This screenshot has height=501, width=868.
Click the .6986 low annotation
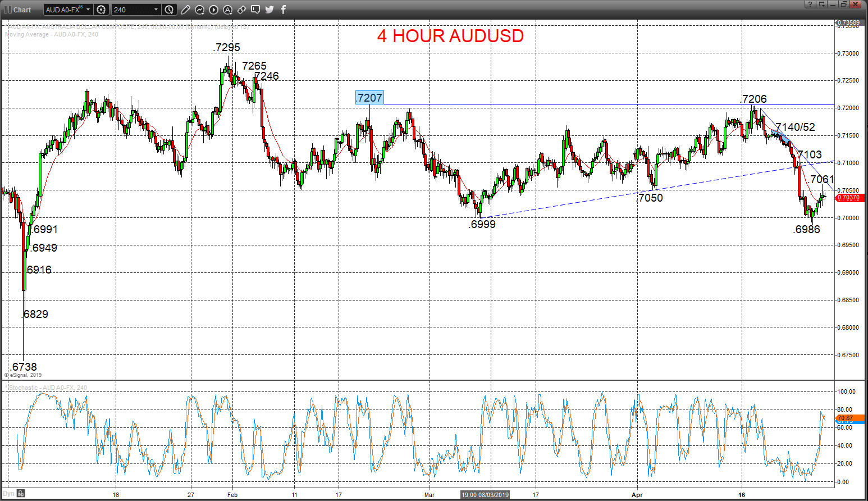point(807,230)
